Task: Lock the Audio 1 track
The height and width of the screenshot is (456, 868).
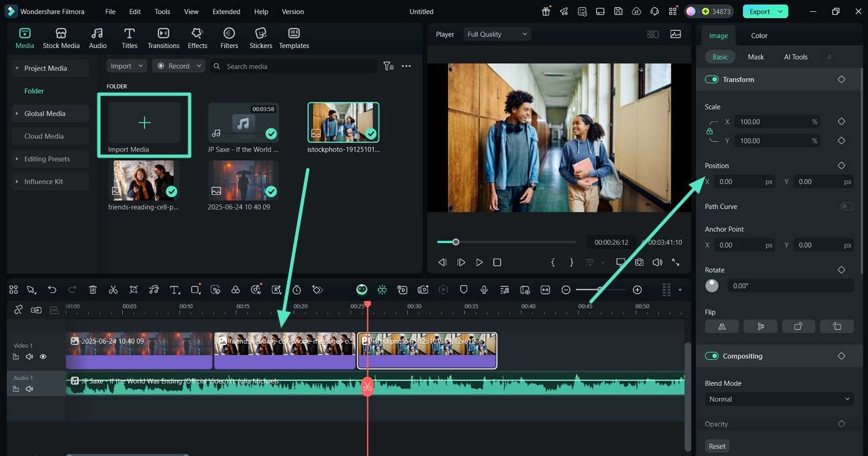Action: [16, 389]
